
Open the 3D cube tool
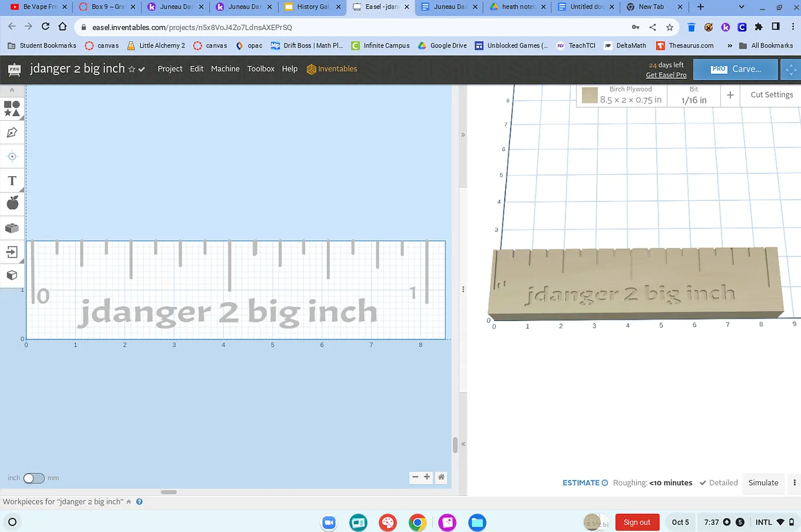(12, 275)
